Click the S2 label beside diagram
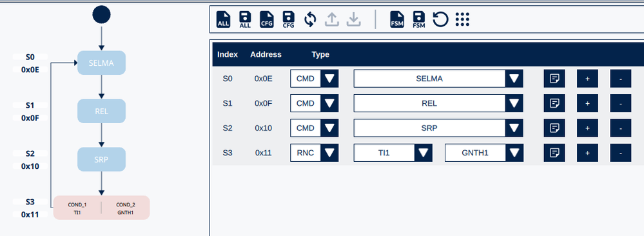This screenshot has width=644, height=236. 30,153
